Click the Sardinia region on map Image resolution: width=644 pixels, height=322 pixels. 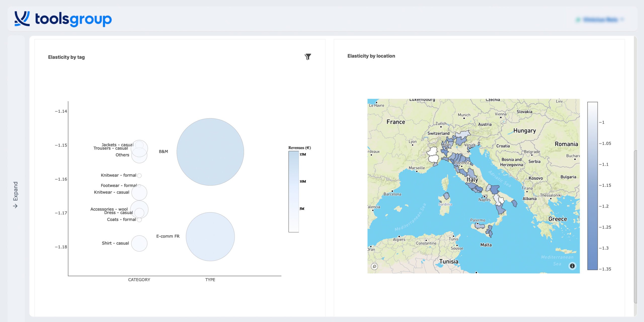pyautogui.click(x=445, y=204)
